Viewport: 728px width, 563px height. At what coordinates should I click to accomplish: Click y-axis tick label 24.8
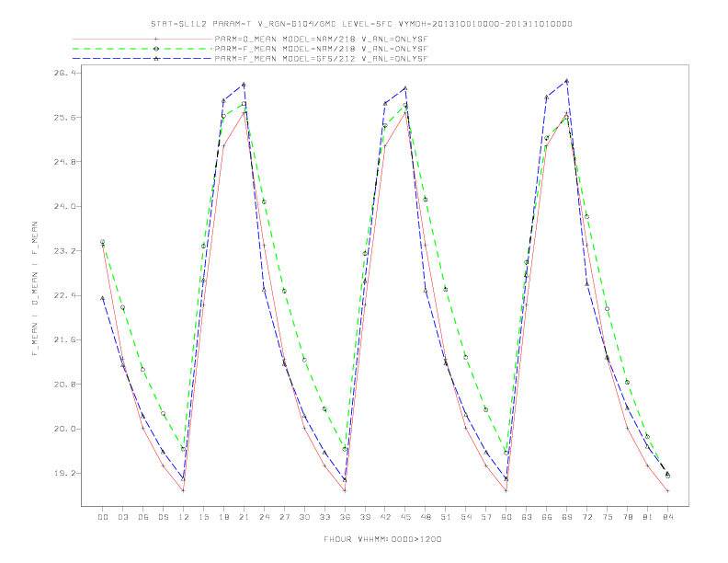64,162
